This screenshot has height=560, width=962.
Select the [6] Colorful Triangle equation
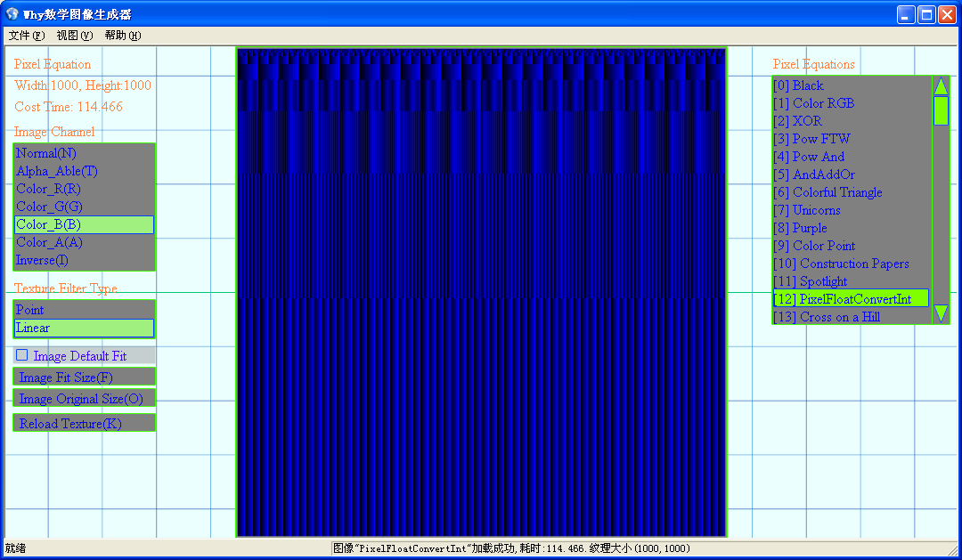tap(852, 192)
